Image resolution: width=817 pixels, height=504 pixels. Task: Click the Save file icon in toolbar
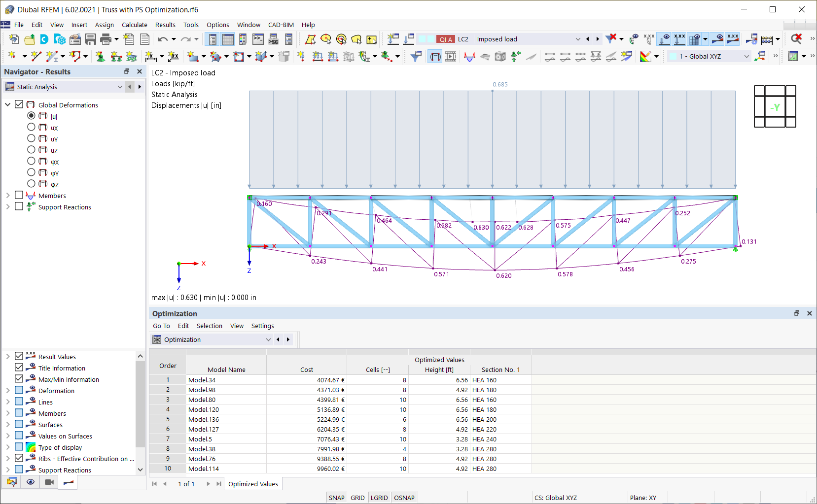pyautogui.click(x=90, y=39)
